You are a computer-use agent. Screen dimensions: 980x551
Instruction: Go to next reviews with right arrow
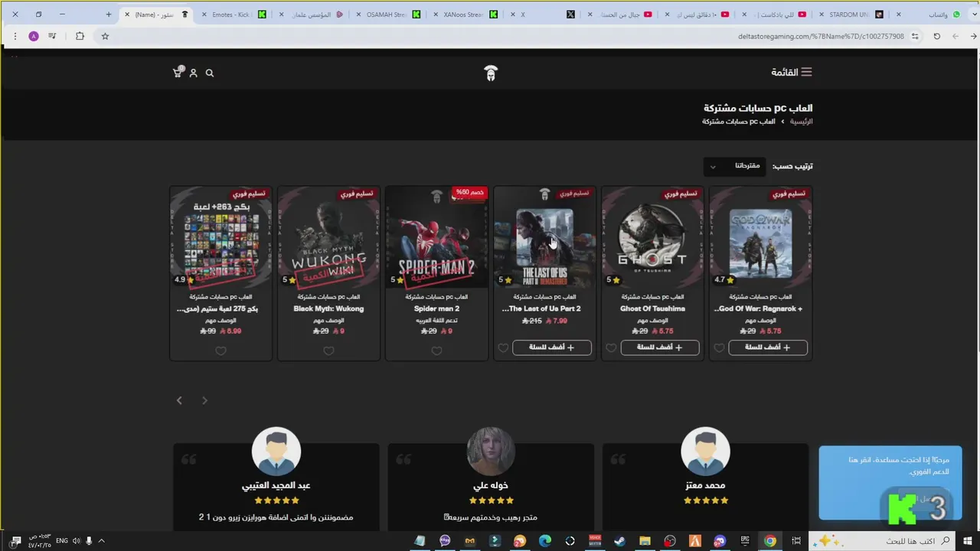point(204,400)
